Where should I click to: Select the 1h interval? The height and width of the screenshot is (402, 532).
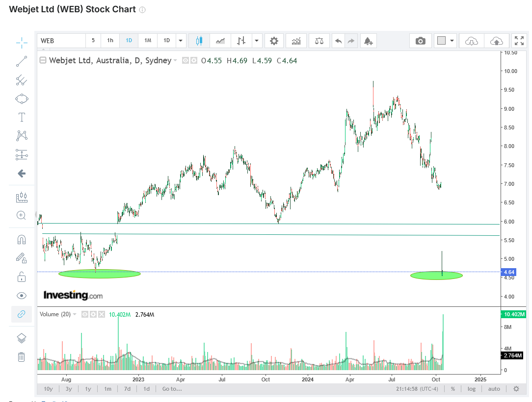[110, 41]
